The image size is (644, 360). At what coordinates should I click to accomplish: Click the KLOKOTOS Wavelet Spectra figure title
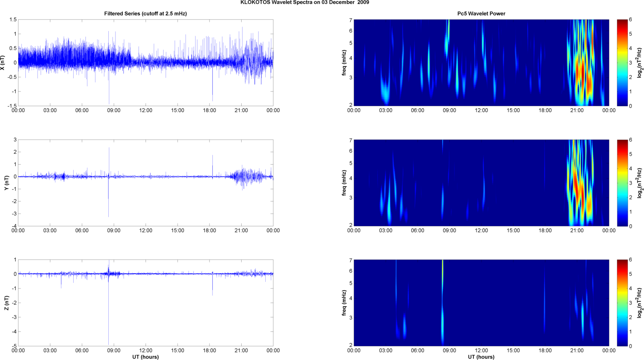coord(305,3)
